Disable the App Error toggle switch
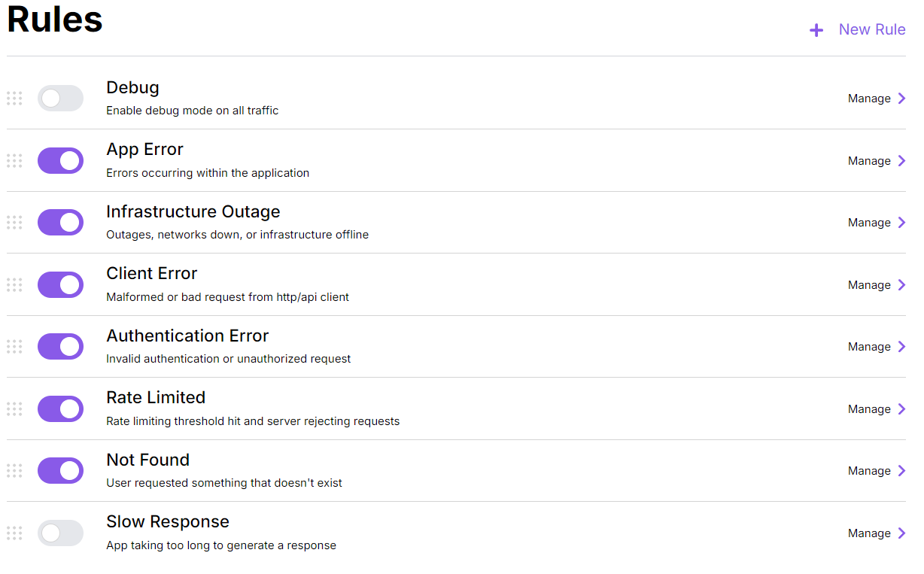This screenshot has height=574, width=924. 60,161
